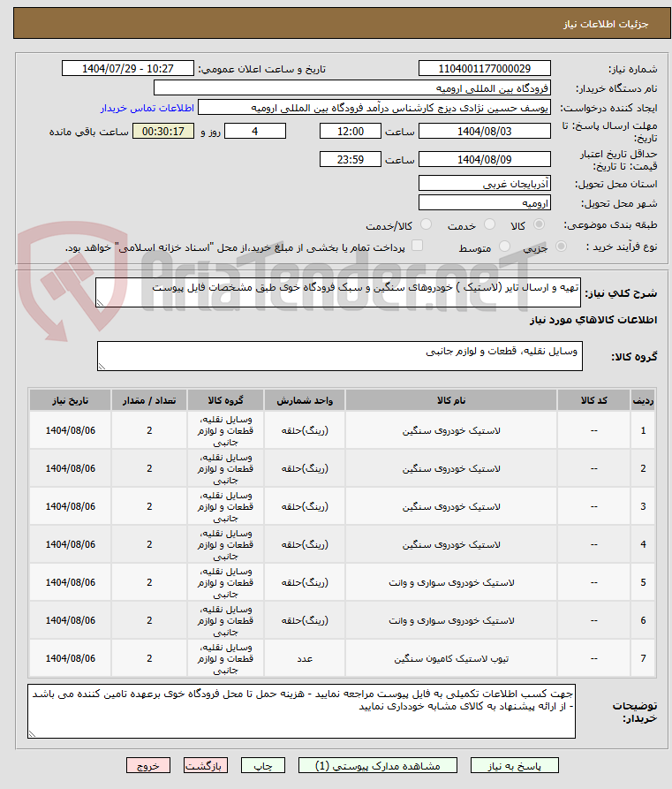Click the گروه کالا table column header
The height and width of the screenshot is (789, 672).
click(225, 400)
